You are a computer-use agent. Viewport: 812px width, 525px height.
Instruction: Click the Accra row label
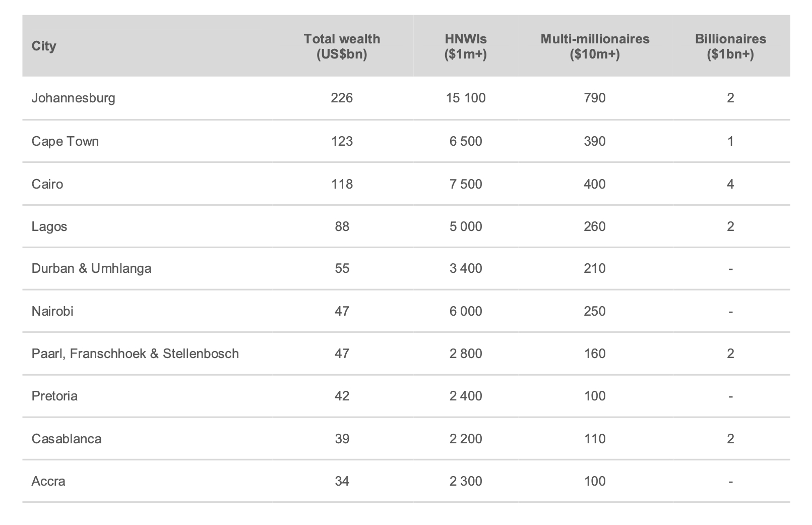48,481
